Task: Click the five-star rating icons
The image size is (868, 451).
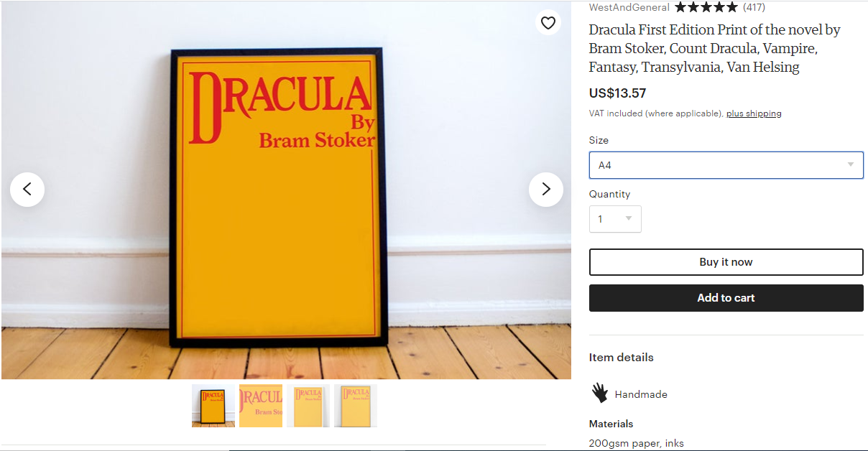Action: pyautogui.click(x=706, y=7)
